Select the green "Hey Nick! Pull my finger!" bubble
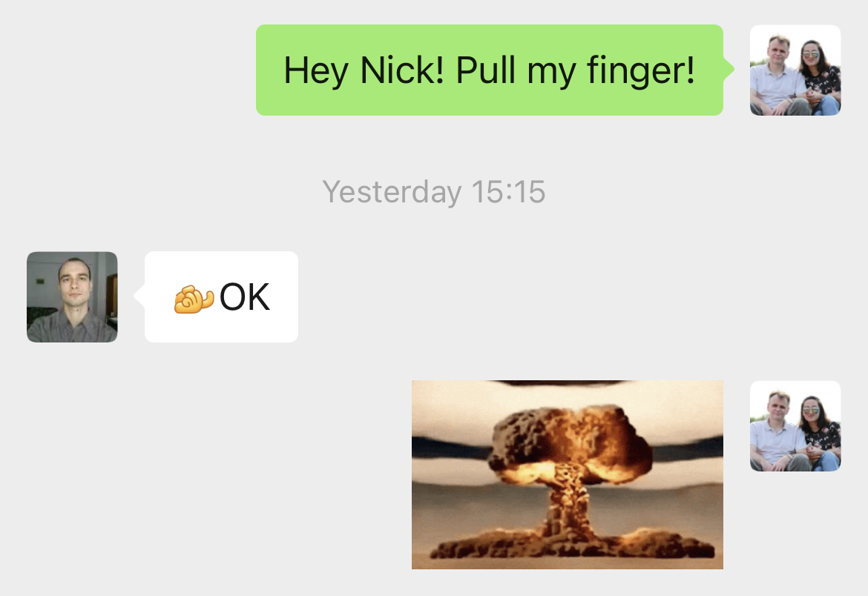The height and width of the screenshot is (596, 868). [490, 70]
